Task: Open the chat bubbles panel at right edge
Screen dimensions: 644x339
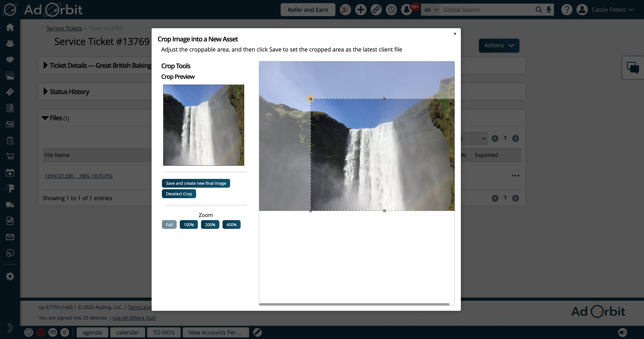Action: [633, 68]
